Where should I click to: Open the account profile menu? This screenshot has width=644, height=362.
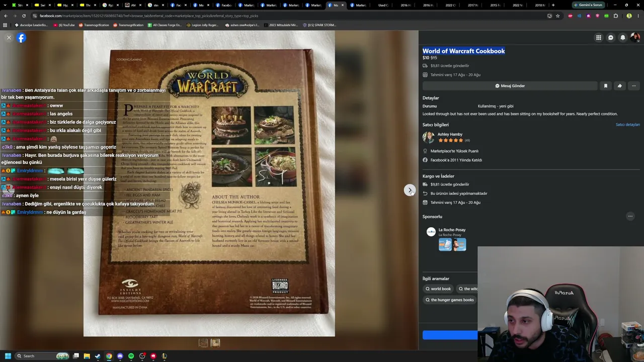(x=635, y=37)
